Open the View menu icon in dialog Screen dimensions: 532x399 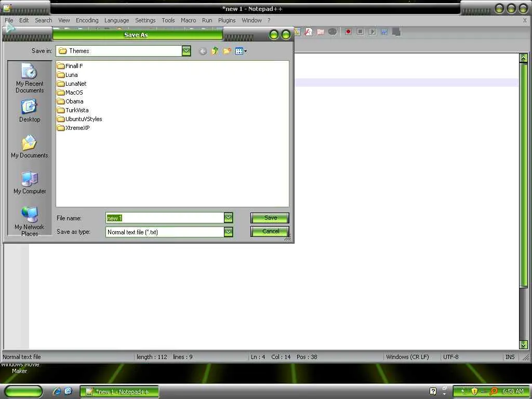[241, 51]
